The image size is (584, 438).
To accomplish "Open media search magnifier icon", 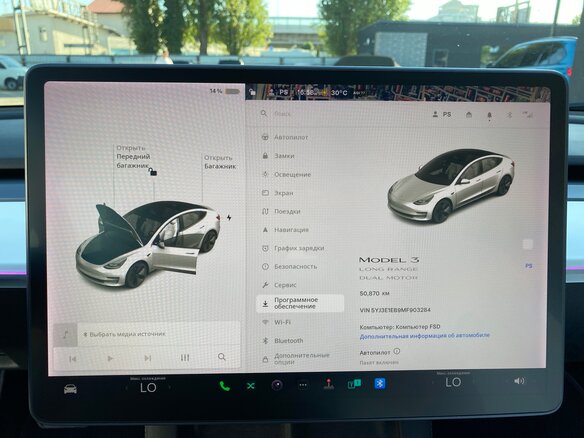I will 222,357.
